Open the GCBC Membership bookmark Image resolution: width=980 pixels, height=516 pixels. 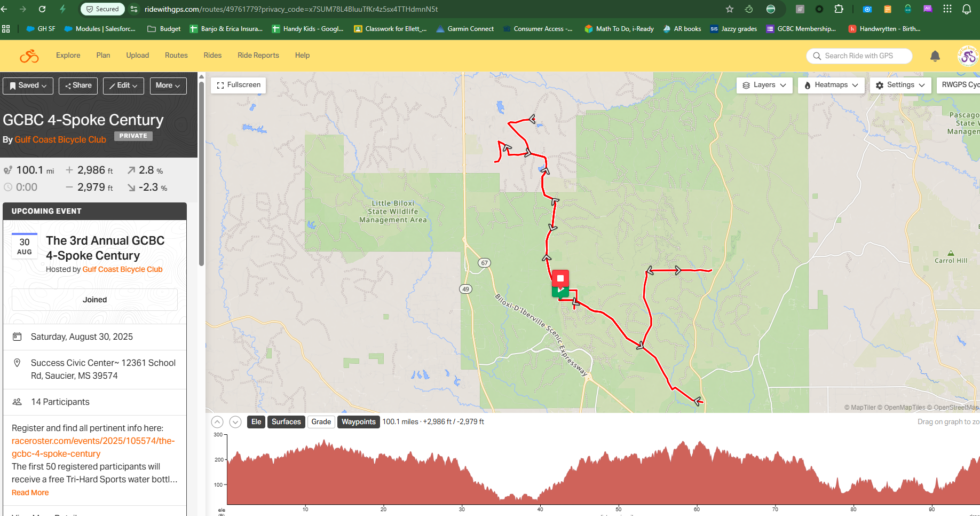point(801,29)
